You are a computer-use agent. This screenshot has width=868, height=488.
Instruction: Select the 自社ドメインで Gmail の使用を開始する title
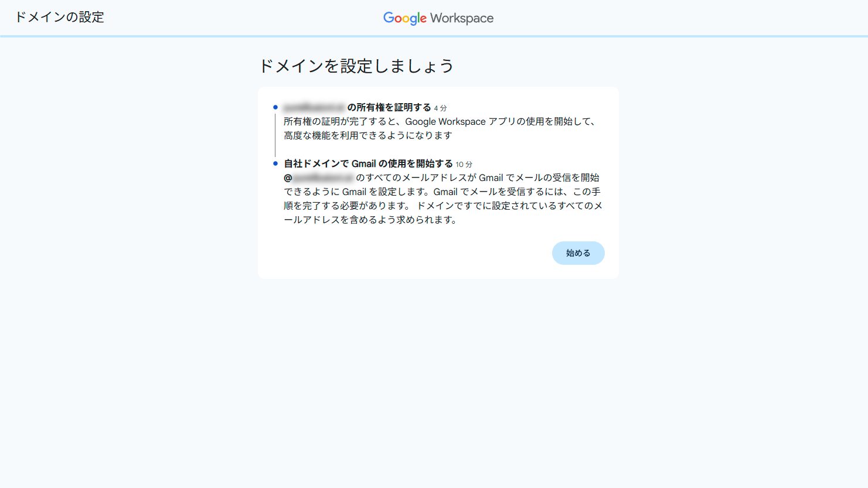pos(368,163)
